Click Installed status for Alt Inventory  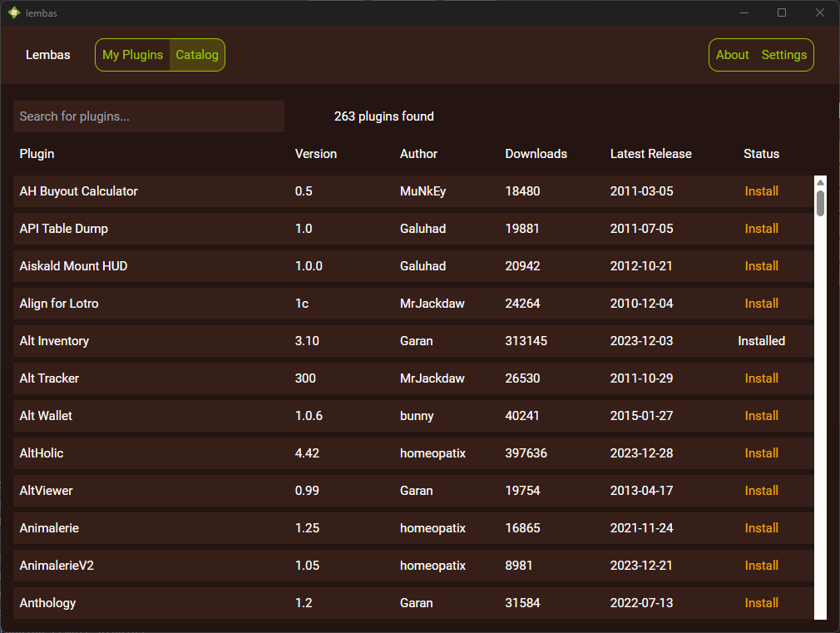click(761, 341)
